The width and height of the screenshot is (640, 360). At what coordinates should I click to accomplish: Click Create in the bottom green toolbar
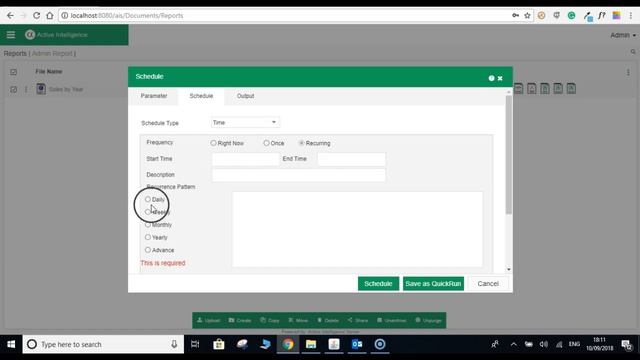coord(240,320)
